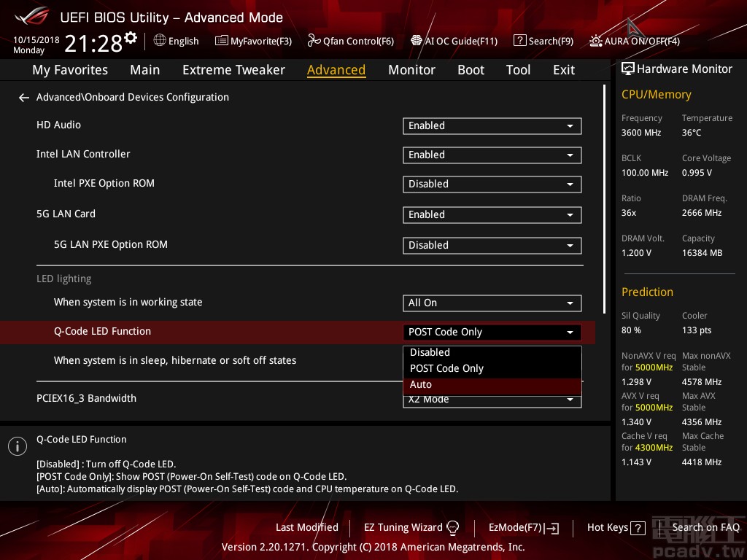Open Search on FAQ
The width and height of the screenshot is (747, 560).
[706, 527]
